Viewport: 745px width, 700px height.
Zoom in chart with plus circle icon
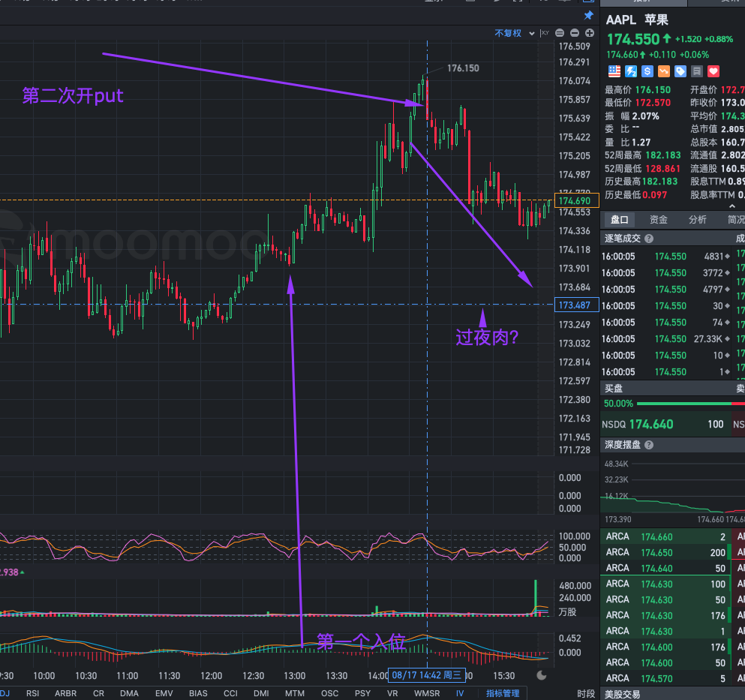point(590,33)
